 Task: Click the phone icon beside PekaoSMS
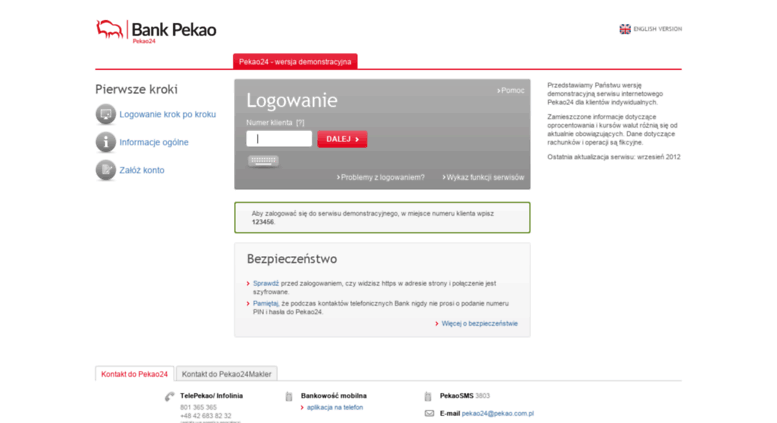point(428,396)
